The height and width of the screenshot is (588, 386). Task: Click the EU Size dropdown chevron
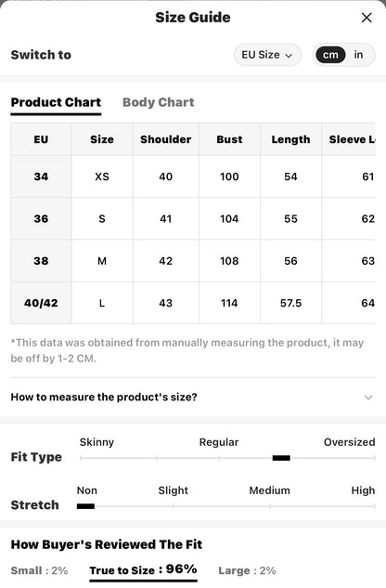[289, 56]
